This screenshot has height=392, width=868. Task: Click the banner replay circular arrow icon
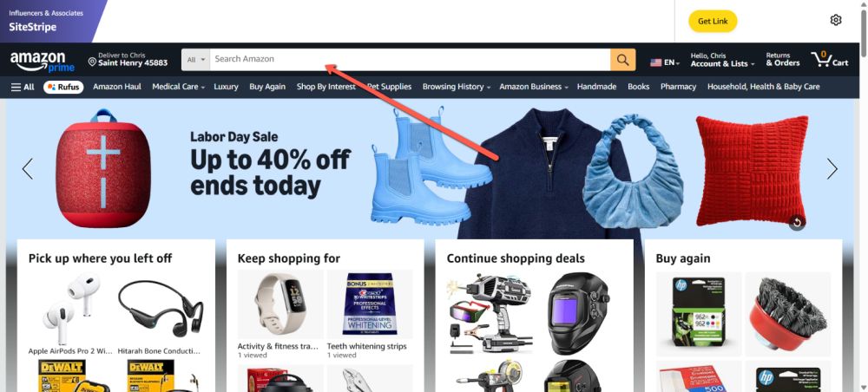[x=797, y=222]
